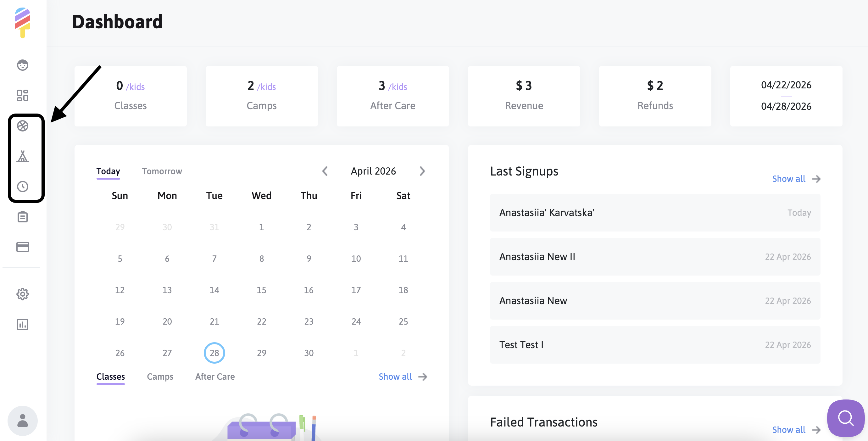Go to next month after April 2026

pyautogui.click(x=422, y=171)
